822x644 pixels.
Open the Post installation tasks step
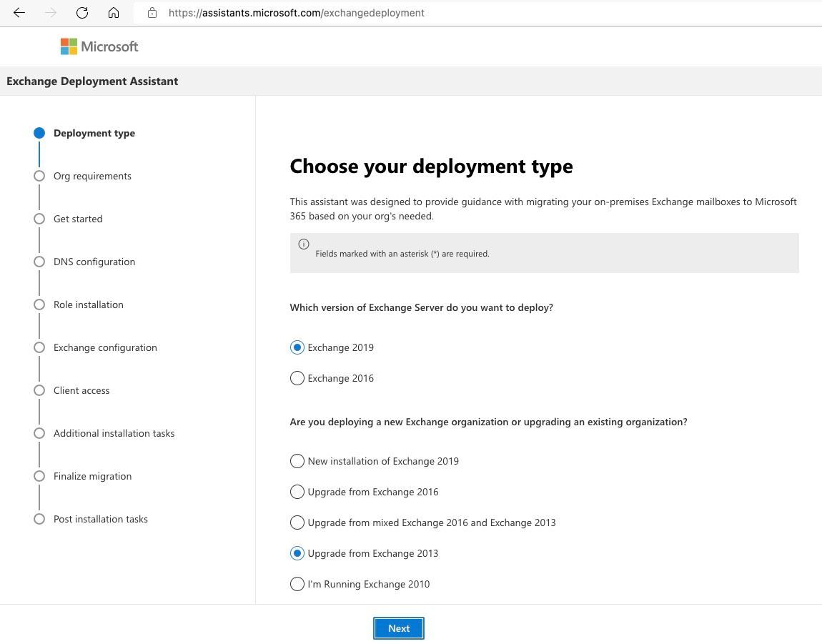pyautogui.click(x=101, y=519)
